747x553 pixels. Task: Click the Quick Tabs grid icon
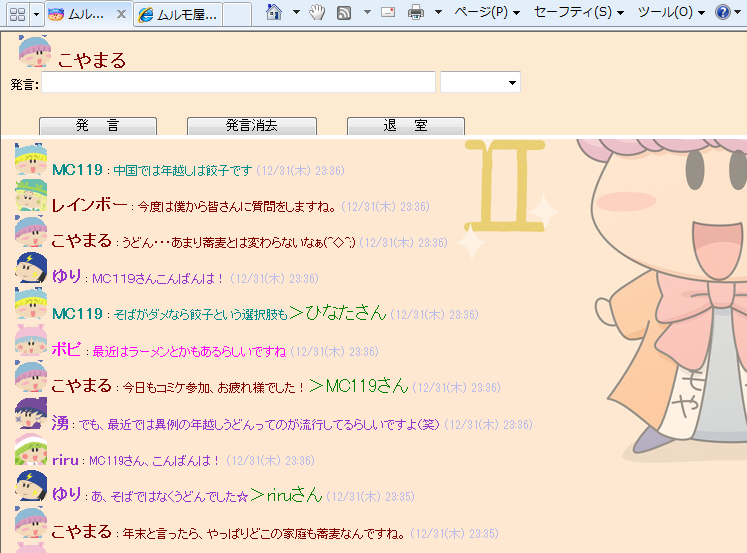pyautogui.click(x=17, y=14)
